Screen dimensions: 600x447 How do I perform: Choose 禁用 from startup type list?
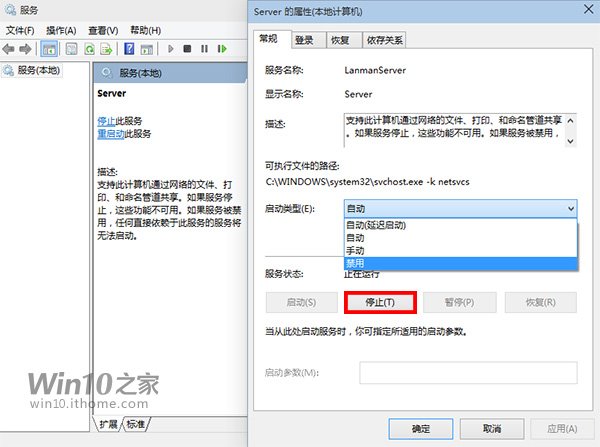point(460,263)
